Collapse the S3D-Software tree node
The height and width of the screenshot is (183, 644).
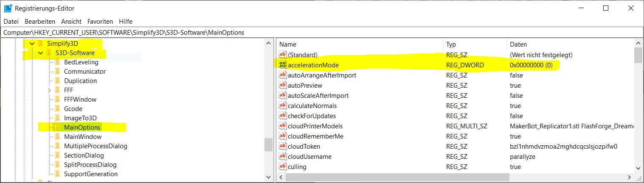[x=40, y=53]
